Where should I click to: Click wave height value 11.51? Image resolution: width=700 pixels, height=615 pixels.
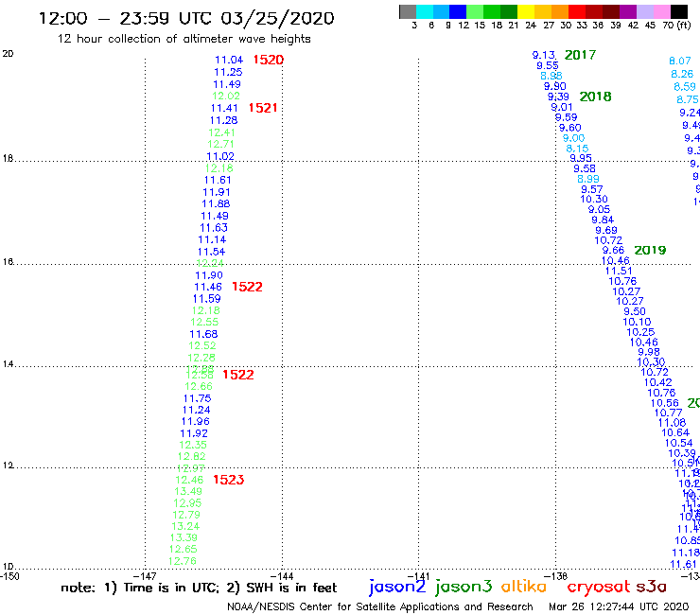[x=619, y=271]
